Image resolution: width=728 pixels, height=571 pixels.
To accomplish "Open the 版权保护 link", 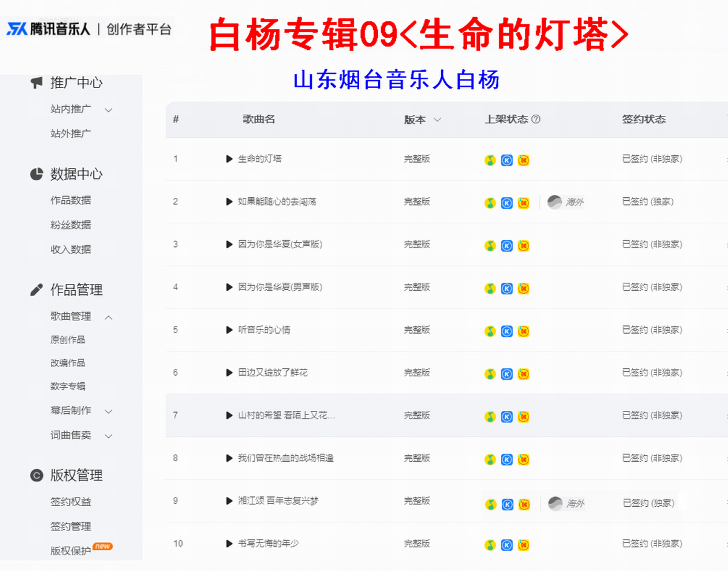I will (x=70, y=551).
